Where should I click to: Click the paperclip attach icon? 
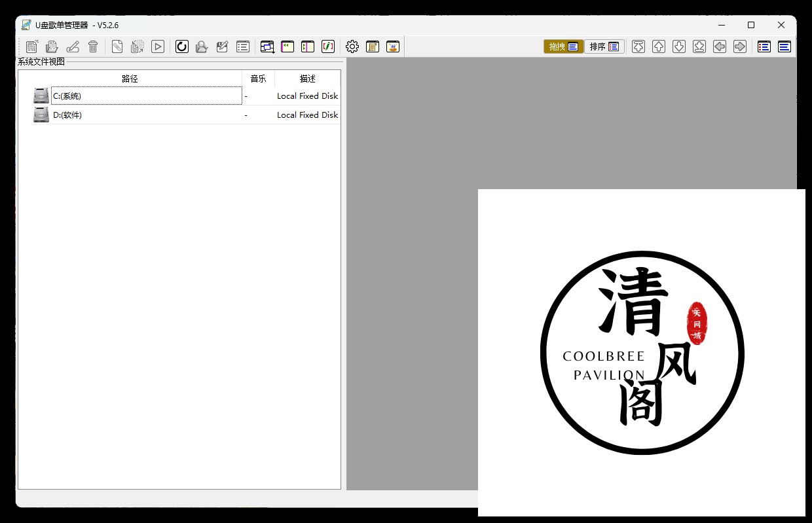point(117,46)
